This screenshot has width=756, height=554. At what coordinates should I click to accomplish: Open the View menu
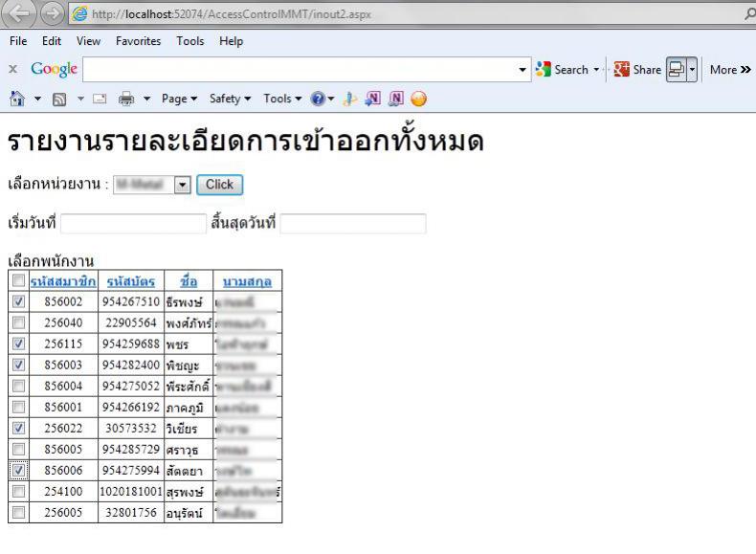[88, 41]
